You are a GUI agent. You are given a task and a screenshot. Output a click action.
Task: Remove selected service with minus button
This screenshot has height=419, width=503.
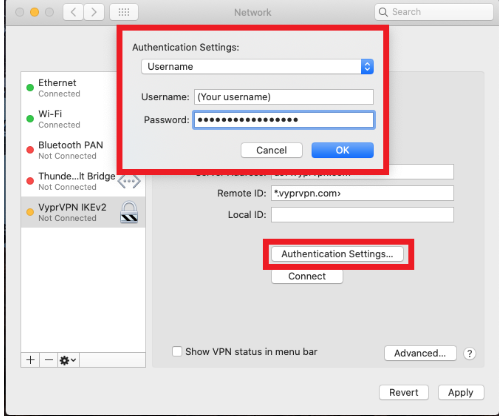point(49,360)
